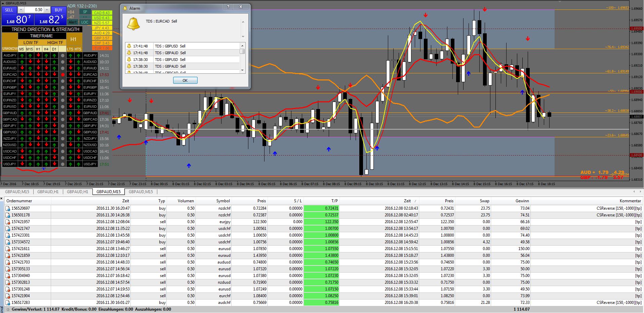This screenshot has height=313, width=644.
Task: Switch to the rightmost GBPAUD,M15 chart tab
Action: click(x=140, y=192)
